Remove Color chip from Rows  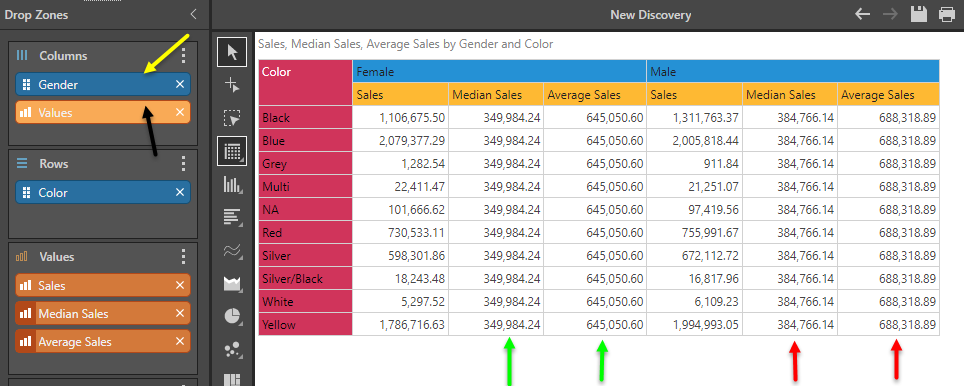click(180, 192)
